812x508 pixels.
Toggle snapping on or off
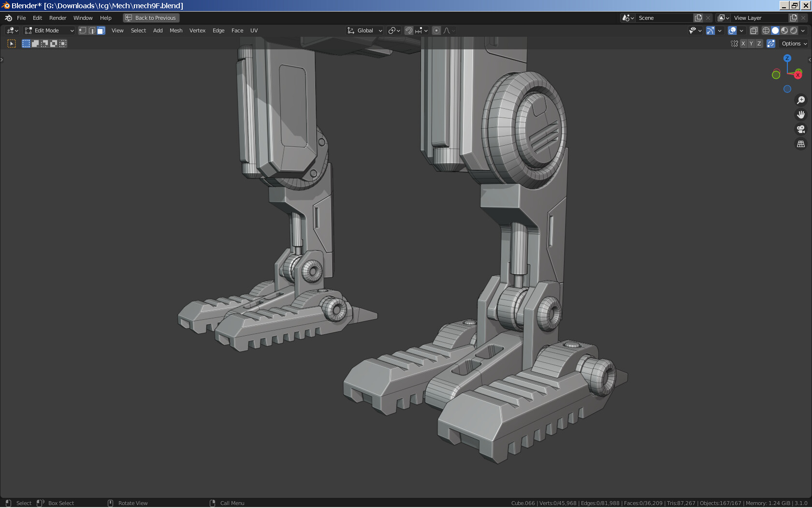coord(408,30)
